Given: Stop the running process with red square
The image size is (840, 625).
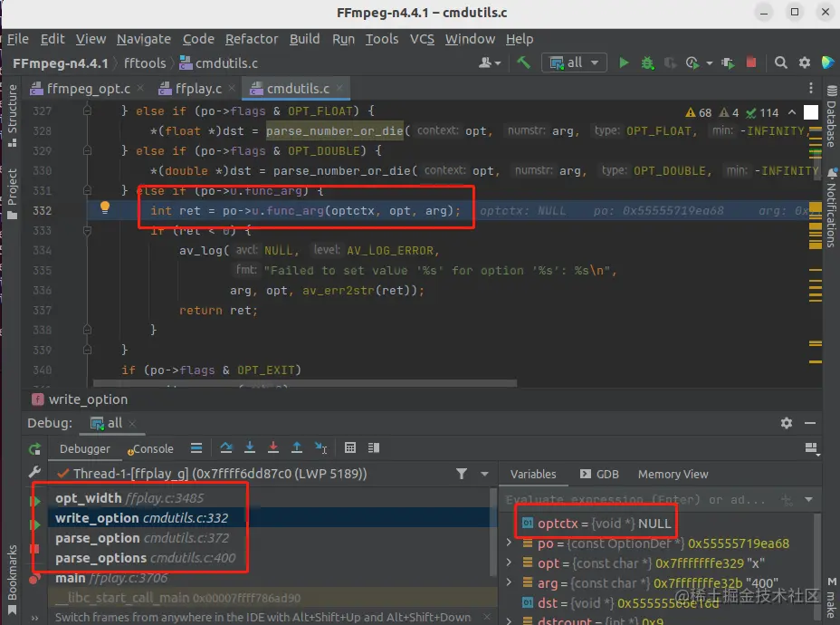Looking at the screenshot, I should pyautogui.click(x=751, y=62).
